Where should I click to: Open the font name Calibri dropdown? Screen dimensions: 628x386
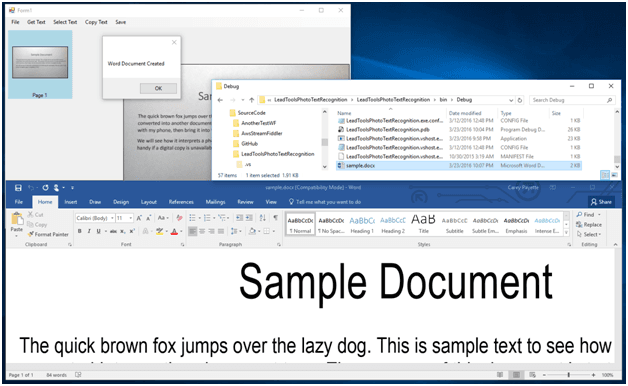click(x=113, y=218)
